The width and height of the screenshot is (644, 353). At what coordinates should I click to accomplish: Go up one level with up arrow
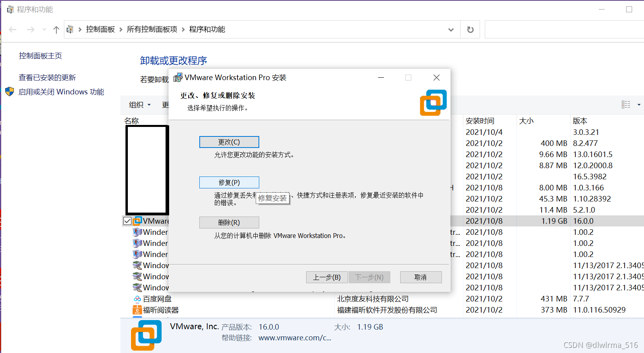coord(56,29)
